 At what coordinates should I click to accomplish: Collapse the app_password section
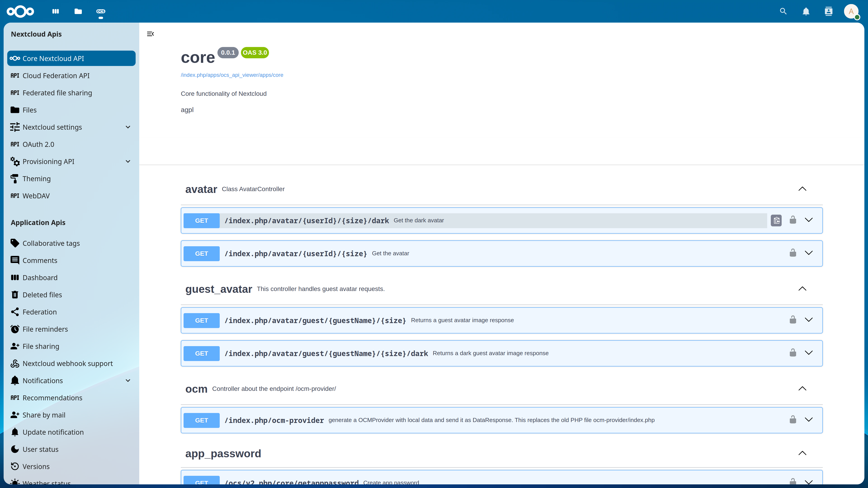tap(802, 453)
